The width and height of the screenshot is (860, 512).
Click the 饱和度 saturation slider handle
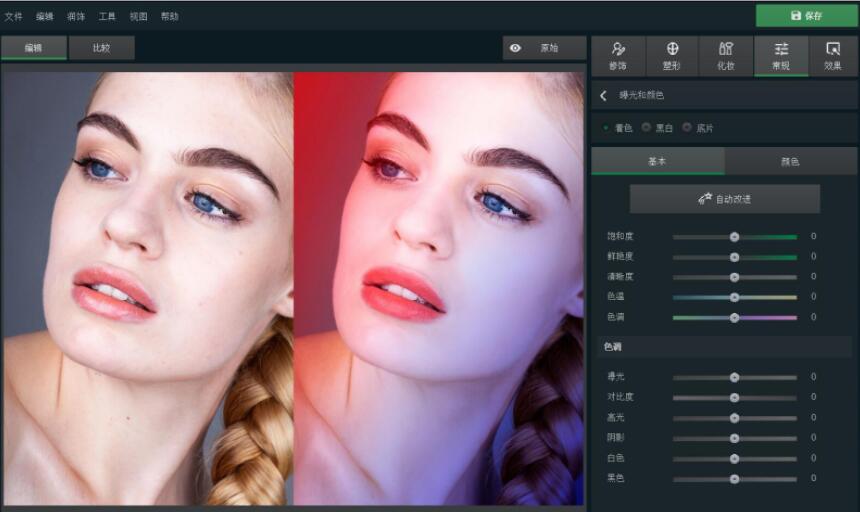pos(734,237)
